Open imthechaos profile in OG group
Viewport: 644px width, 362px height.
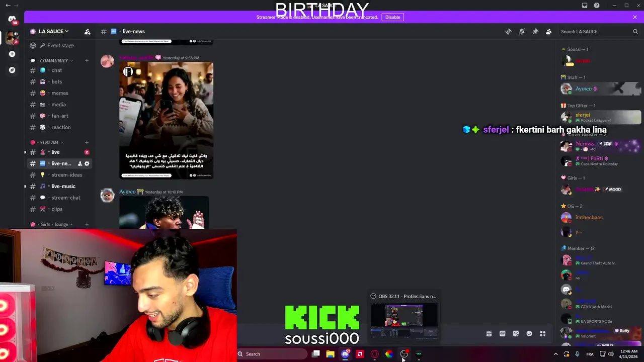[x=600, y=218]
